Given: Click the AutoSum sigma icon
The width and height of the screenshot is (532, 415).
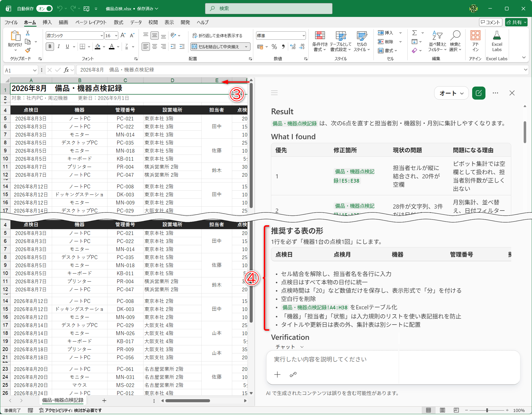Looking at the screenshot, I should [415, 33].
